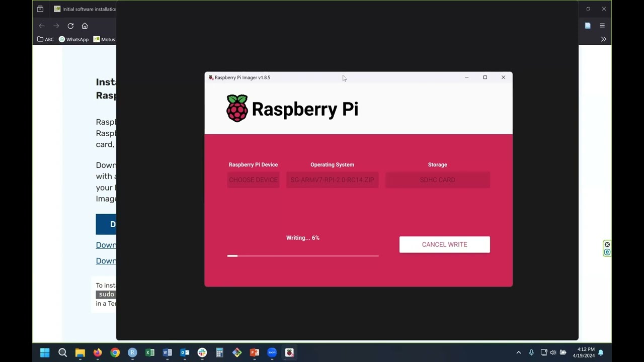The height and width of the screenshot is (362, 644).
Task: Go back in the Firefox browser
Action: pos(42,26)
